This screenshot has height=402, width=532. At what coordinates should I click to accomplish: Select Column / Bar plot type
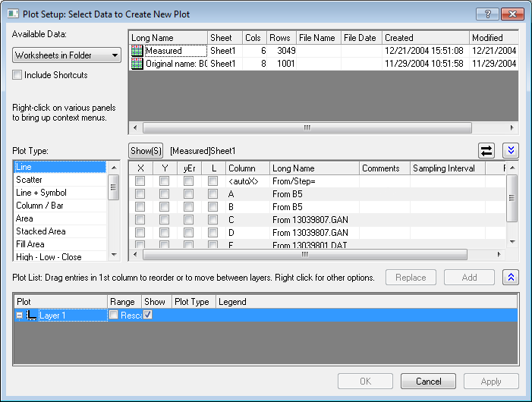pos(39,206)
